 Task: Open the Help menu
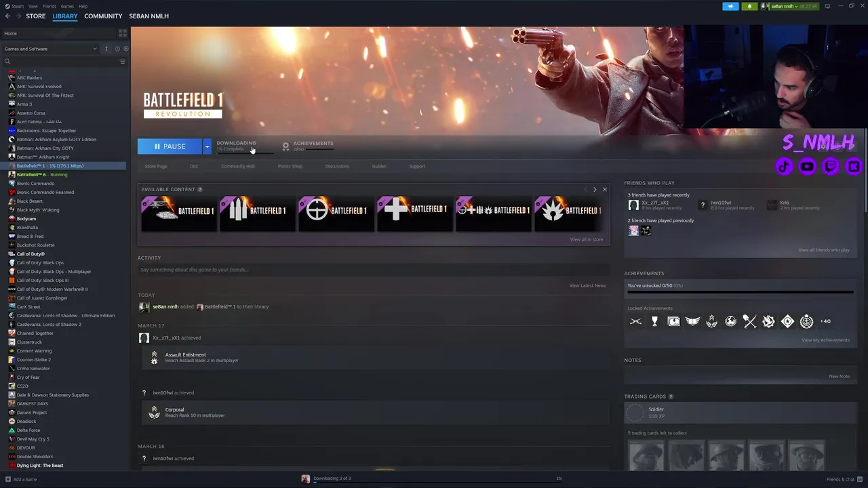(x=83, y=6)
